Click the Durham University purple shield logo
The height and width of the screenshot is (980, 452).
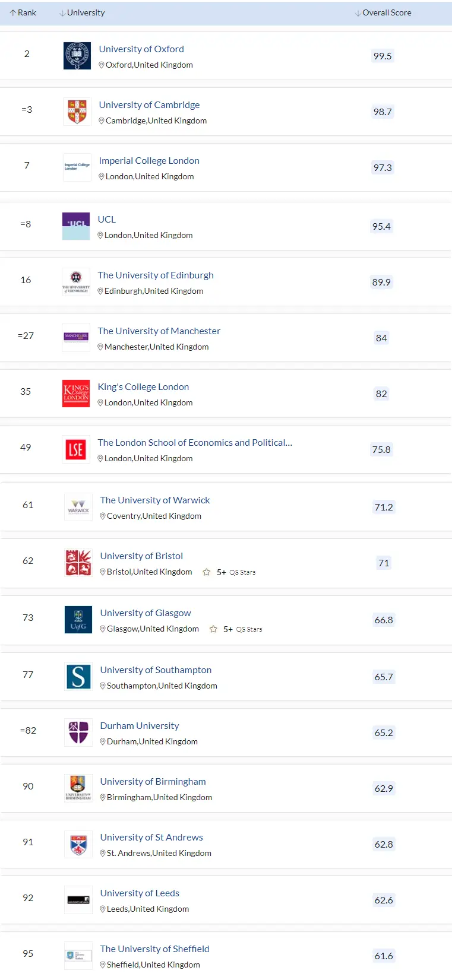pyautogui.click(x=78, y=732)
